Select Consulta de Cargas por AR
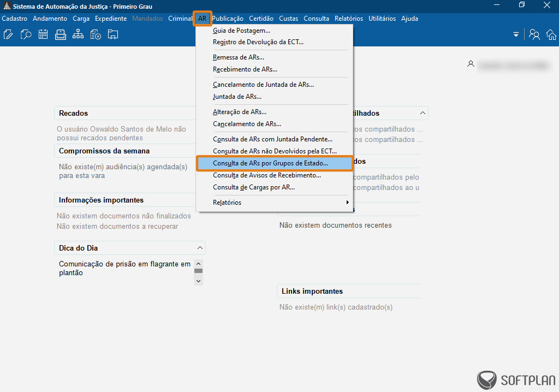Image resolution: width=559 pixels, height=392 pixels. click(274, 187)
